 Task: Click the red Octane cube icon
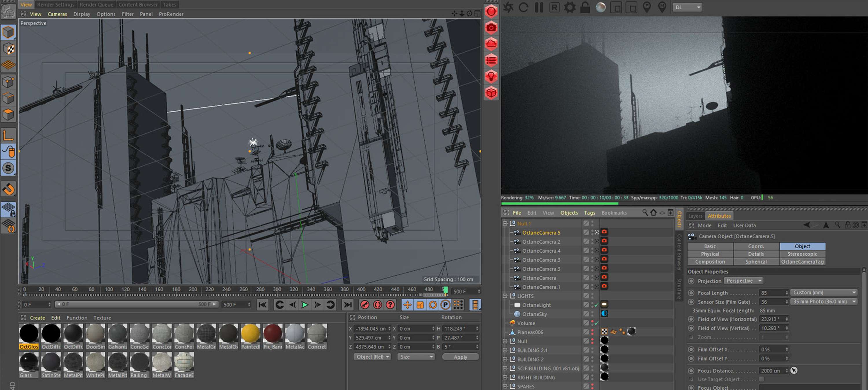click(491, 93)
